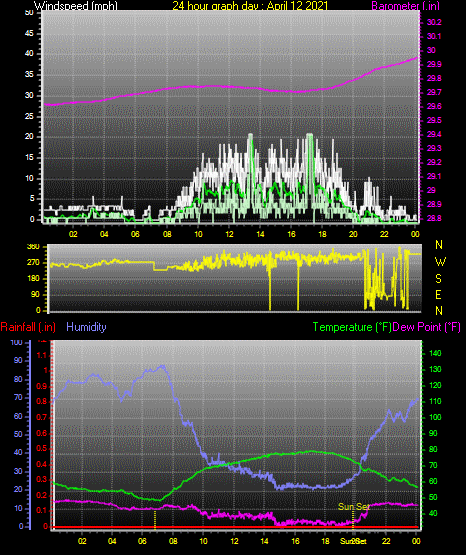Click the 360 wind direction scale value
Image resolution: width=466 pixels, height=555 pixels.
point(33,247)
